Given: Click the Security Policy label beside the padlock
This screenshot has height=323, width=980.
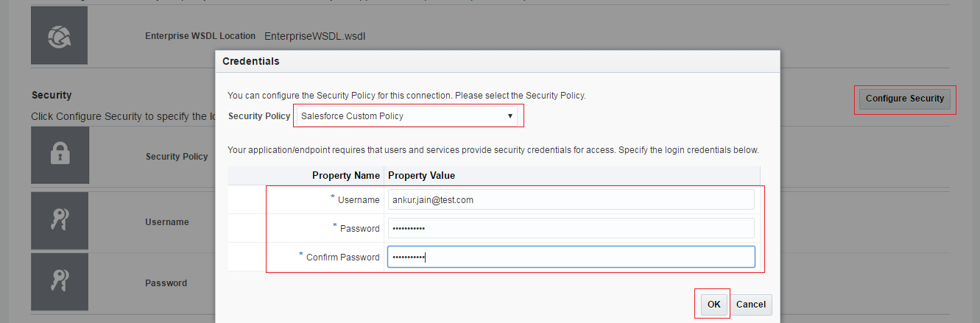Looking at the screenshot, I should coord(177,156).
